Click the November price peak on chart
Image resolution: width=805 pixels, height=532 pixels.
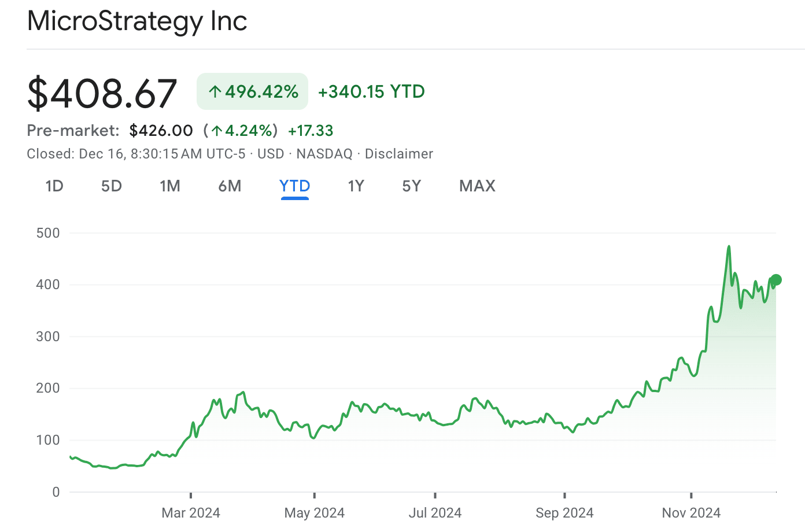pos(729,247)
